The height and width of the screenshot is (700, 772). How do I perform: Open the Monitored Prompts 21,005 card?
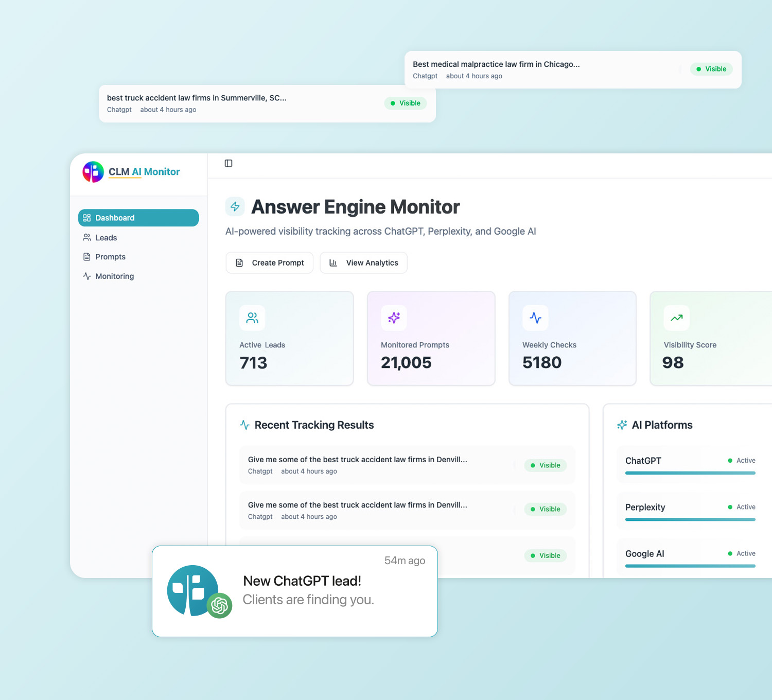coord(431,339)
